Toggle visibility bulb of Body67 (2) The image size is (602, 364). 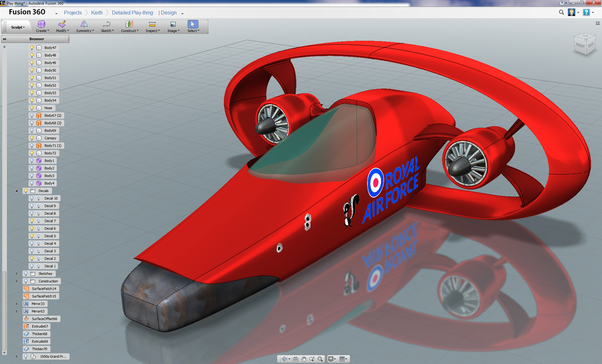(32, 116)
